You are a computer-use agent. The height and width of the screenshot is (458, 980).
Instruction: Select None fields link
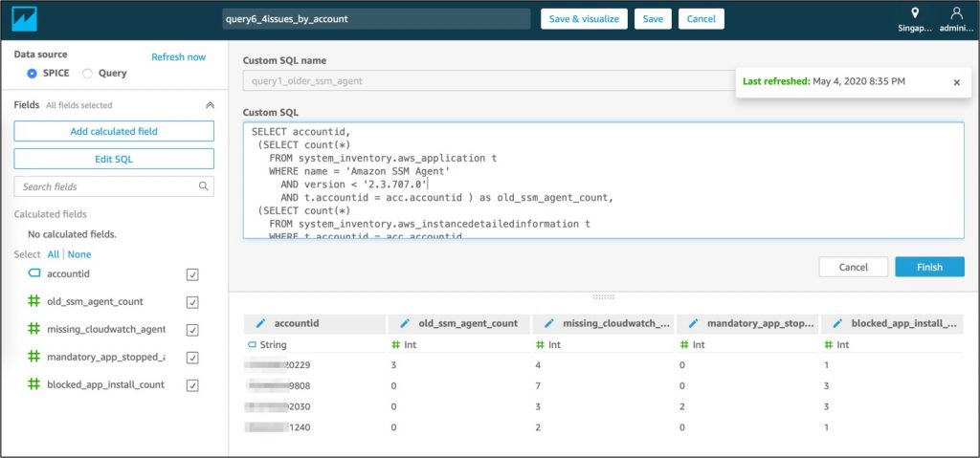coord(79,254)
